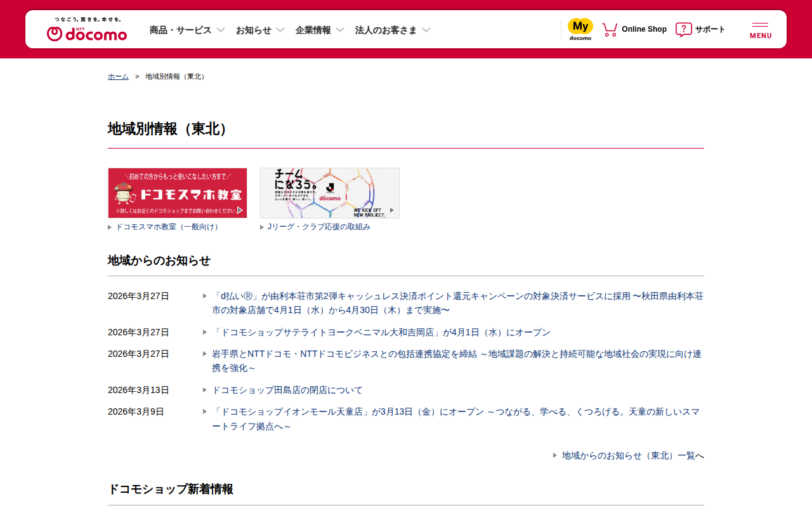Expand the 法人のお客さま dropdown chevron

tap(426, 30)
